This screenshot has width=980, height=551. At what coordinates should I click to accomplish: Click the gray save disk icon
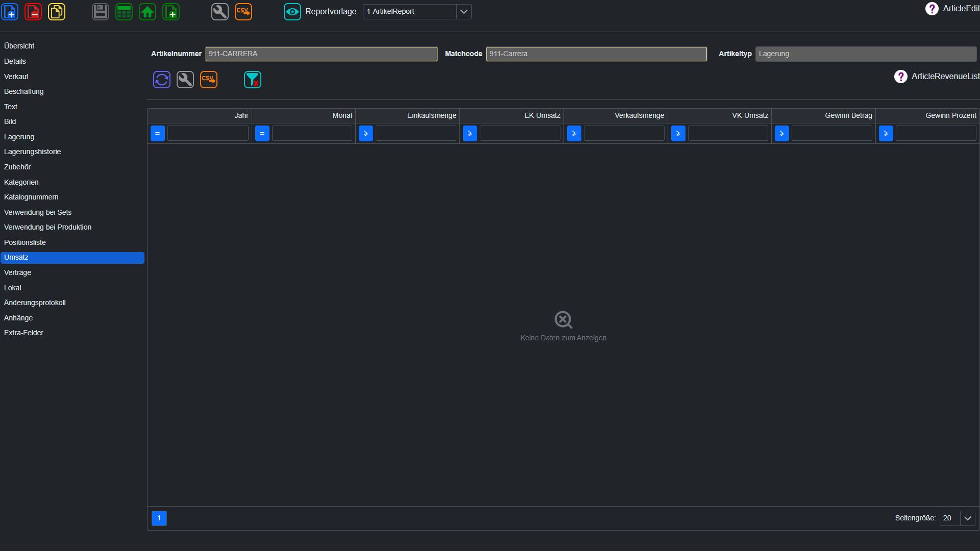[101, 11]
